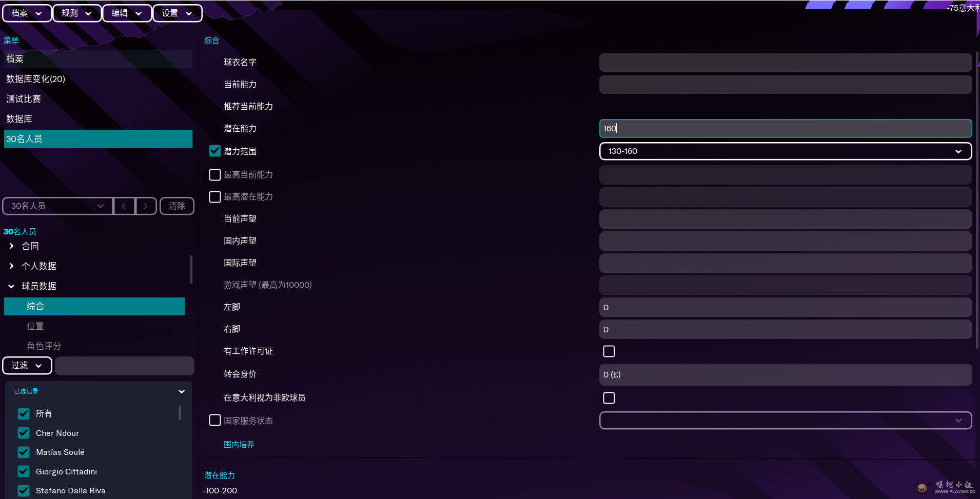This screenshot has height=499, width=980.
Task: Disable the 潜力范围 checkbox
Action: 215,151
